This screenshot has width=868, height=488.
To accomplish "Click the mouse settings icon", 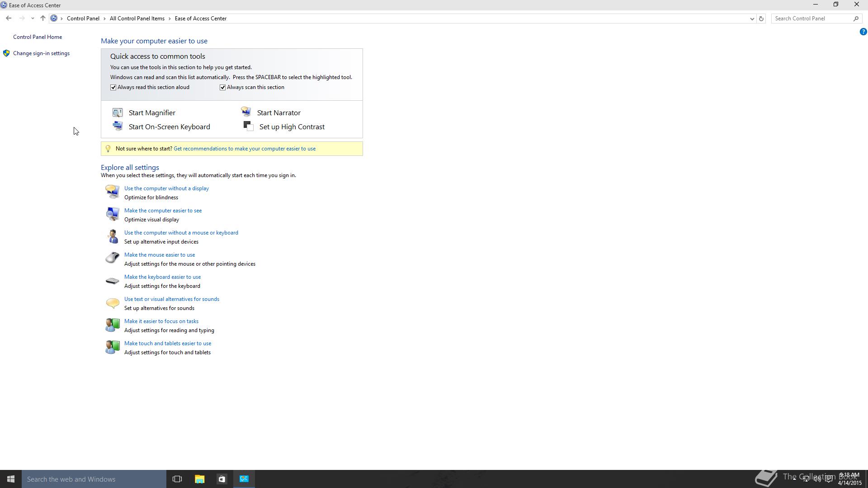I will [x=112, y=258].
